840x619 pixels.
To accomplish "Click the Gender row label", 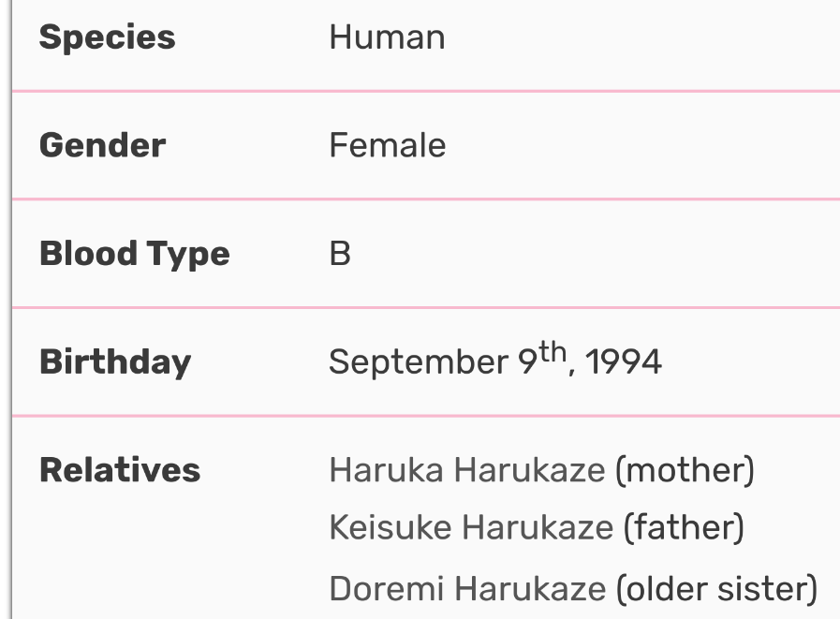I will [102, 146].
